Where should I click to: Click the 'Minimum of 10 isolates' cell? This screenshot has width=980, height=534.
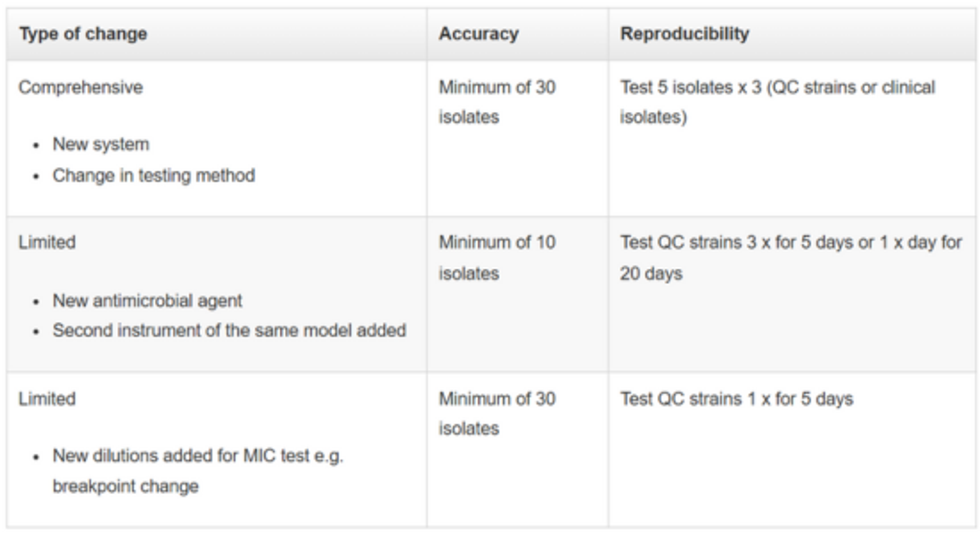[497, 257]
